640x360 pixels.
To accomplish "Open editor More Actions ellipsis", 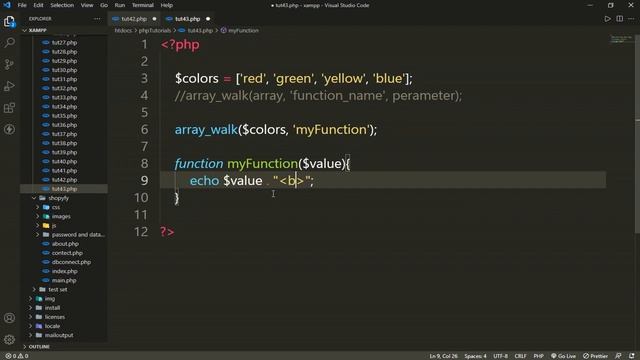I will tap(631, 19).
